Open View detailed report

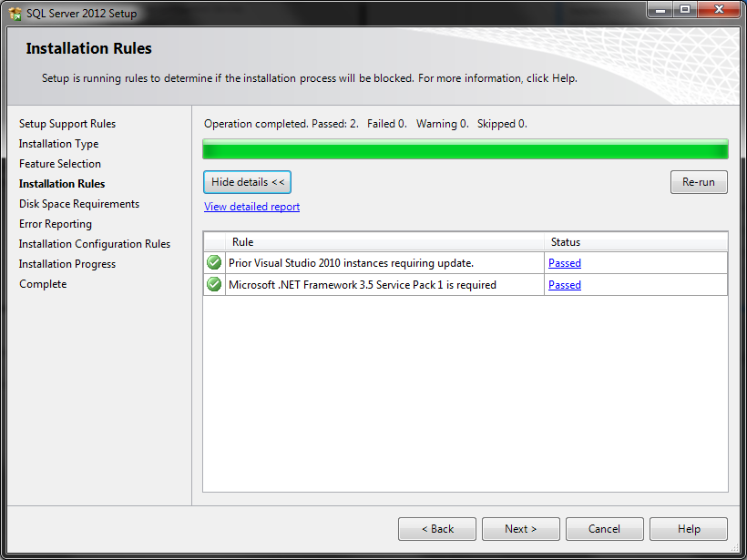coord(251,207)
